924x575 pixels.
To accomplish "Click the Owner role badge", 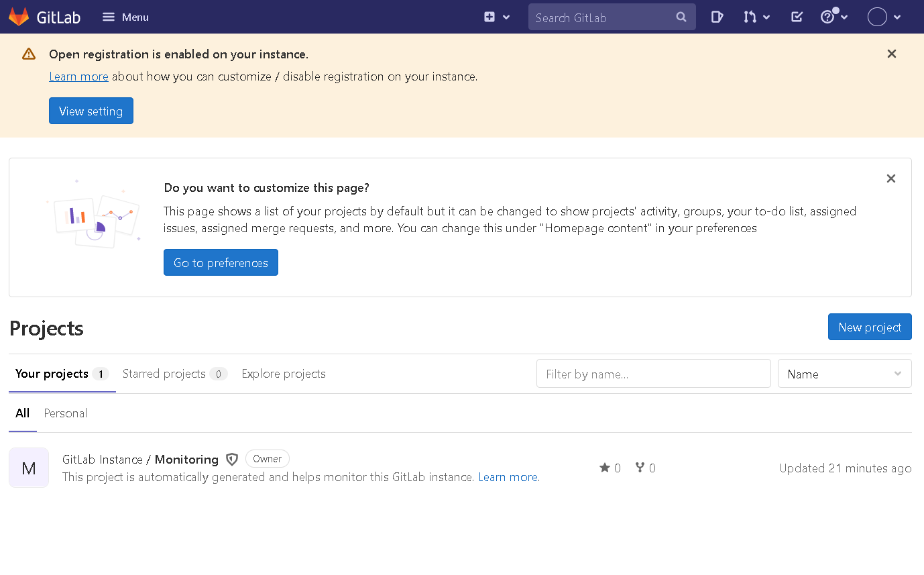I will click(x=268, y=459).
